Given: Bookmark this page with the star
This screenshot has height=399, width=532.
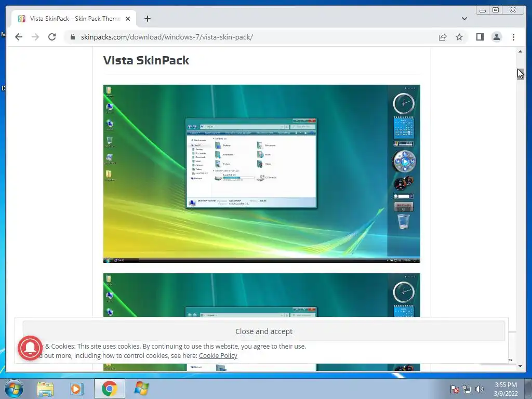Looking at the screenshot, I should (x=459, y=37).
